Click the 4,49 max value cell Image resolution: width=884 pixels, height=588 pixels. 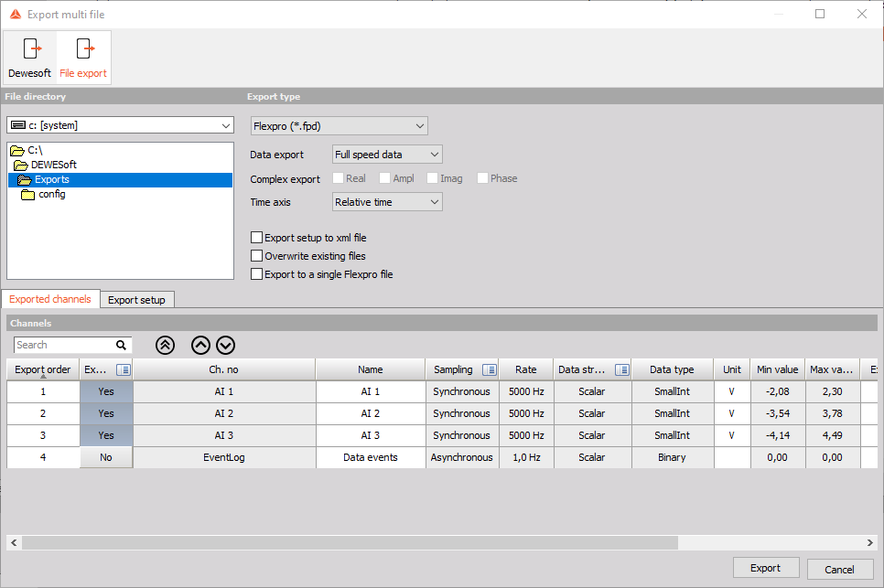[x=832, y=435]
